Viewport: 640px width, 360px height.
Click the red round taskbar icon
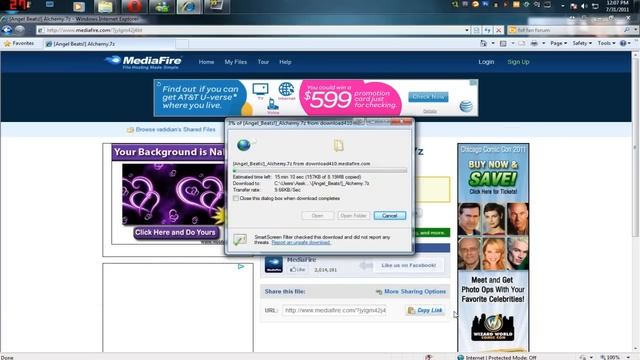click(134, 7)
